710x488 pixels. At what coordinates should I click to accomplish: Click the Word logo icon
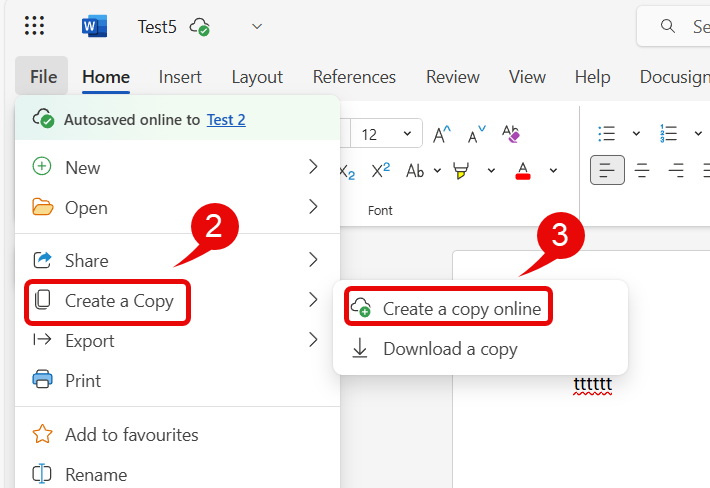95,26
